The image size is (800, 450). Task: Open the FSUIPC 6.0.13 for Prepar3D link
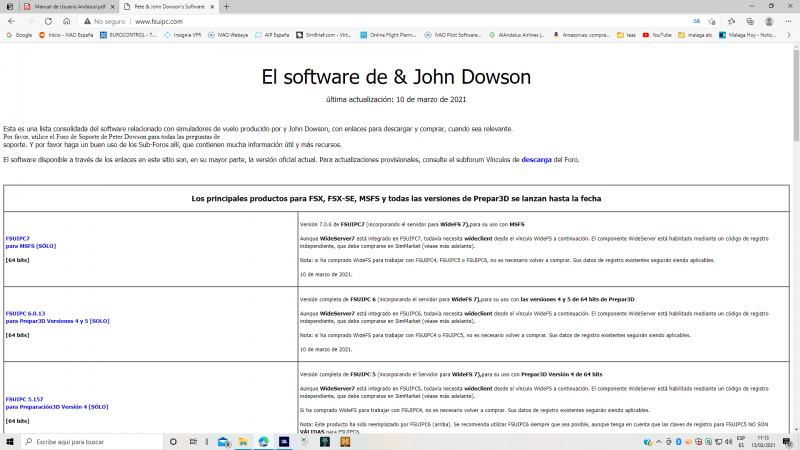pyautogui.click(x=57, y=317)
